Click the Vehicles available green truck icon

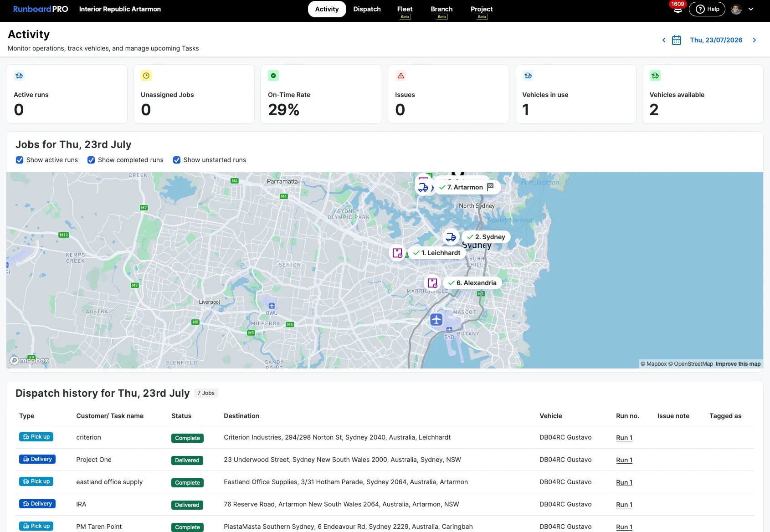(x=655, y=76)
